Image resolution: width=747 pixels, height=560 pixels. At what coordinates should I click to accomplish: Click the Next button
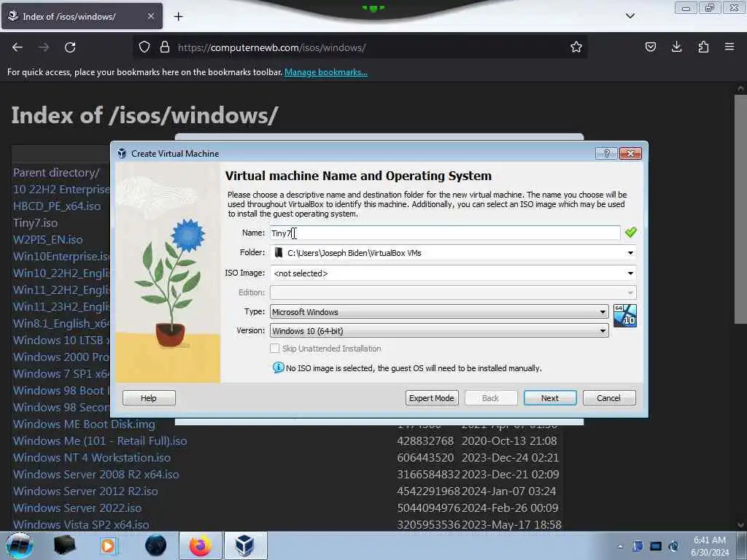[x=550, y=398]
